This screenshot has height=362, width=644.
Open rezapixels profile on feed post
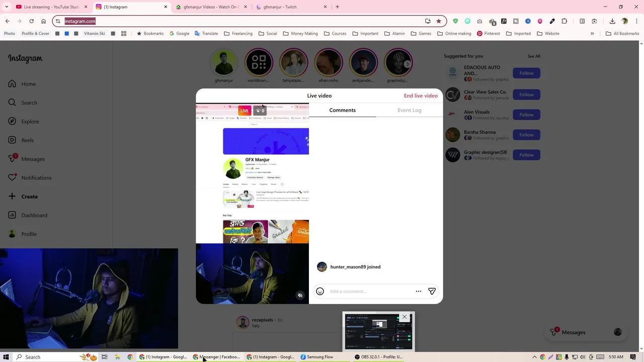point(262,320)
